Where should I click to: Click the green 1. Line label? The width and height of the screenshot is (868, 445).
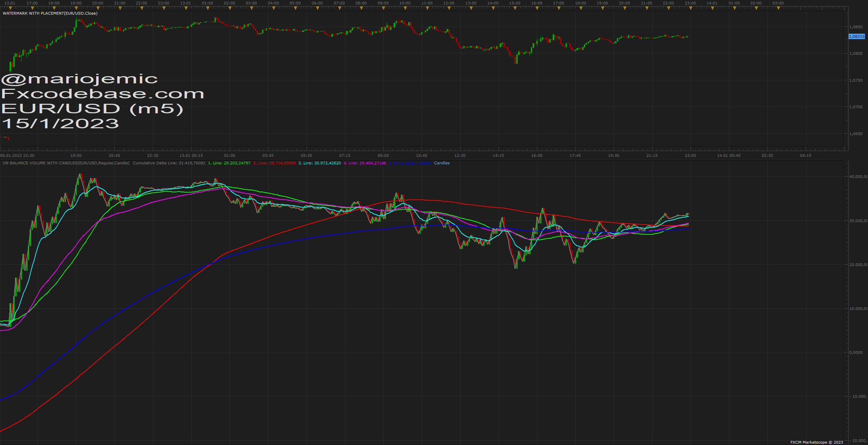pyautogui.click(x=229, y=163)
